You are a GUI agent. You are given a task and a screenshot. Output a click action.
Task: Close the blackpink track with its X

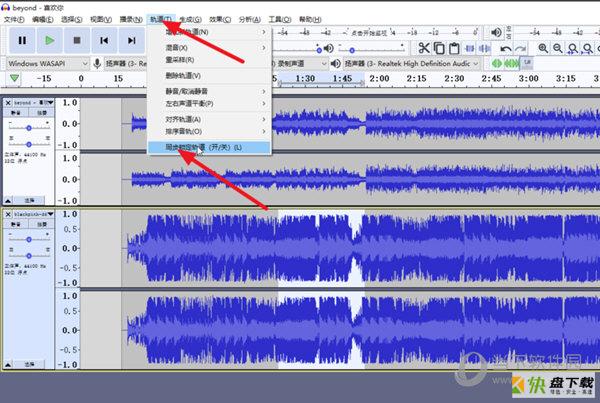[x=8, y=214]
